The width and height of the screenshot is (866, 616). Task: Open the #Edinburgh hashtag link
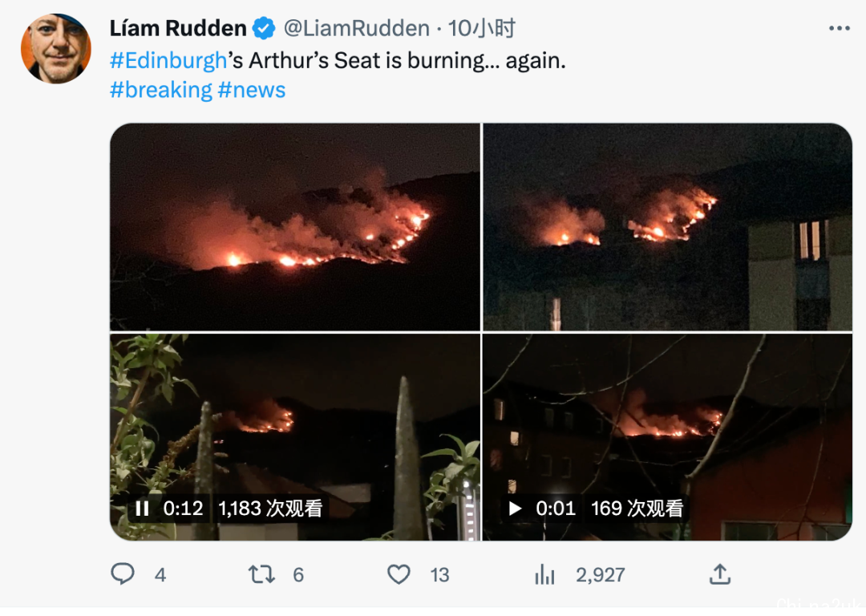click(168, 60)
